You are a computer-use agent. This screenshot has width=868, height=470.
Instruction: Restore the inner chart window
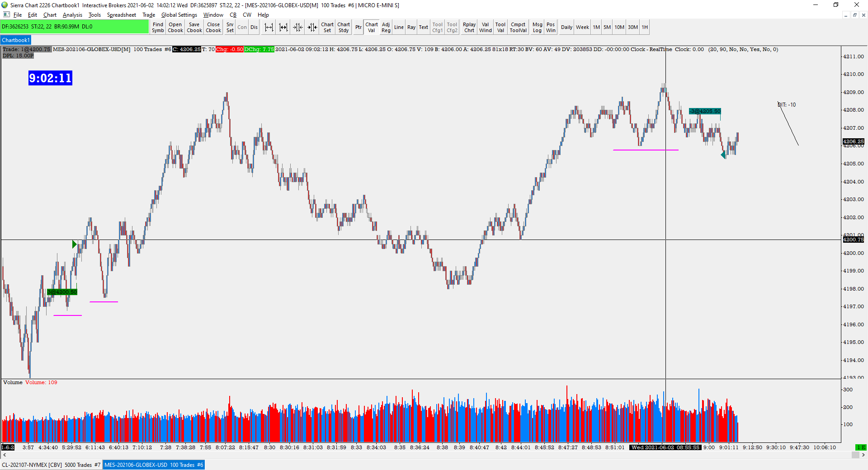pos(854,15)
